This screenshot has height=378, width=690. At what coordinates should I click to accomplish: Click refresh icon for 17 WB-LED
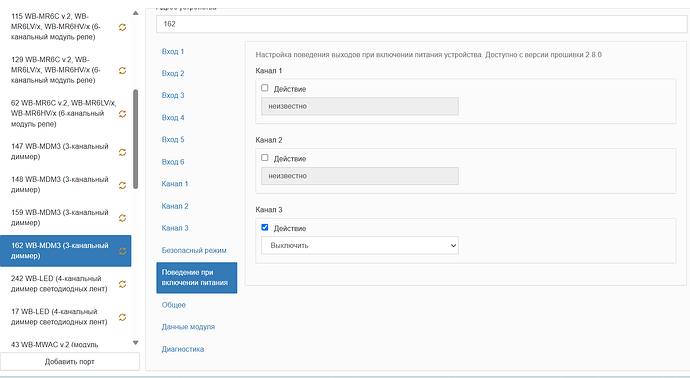(122, 317)
